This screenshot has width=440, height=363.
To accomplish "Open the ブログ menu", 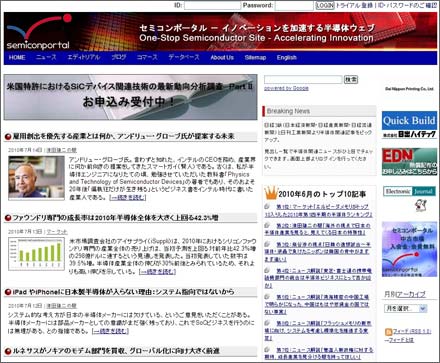I will click(x=119, y=57).
